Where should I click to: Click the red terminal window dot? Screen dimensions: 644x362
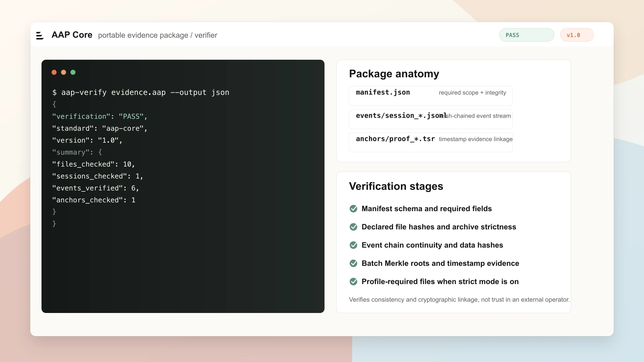54,72
